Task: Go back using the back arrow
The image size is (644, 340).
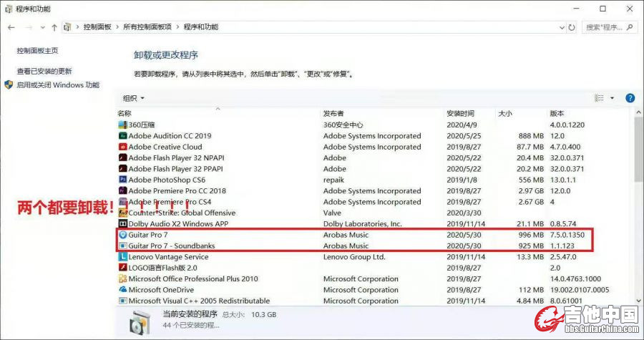Action: [x=11, y=27]
